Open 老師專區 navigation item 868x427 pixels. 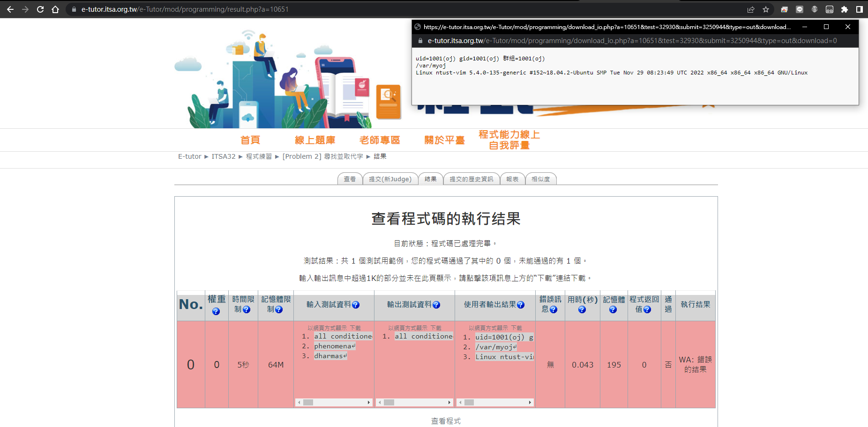[380, 140]
